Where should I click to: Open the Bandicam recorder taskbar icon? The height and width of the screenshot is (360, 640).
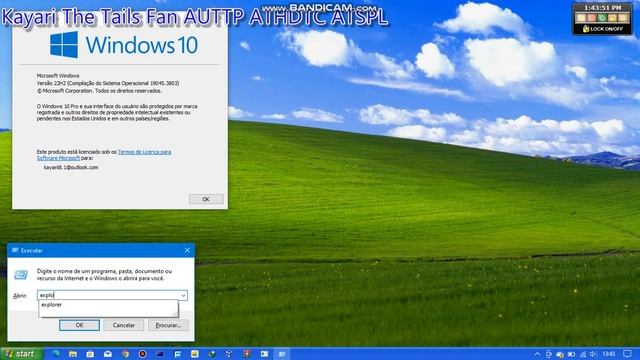[142, 354]
